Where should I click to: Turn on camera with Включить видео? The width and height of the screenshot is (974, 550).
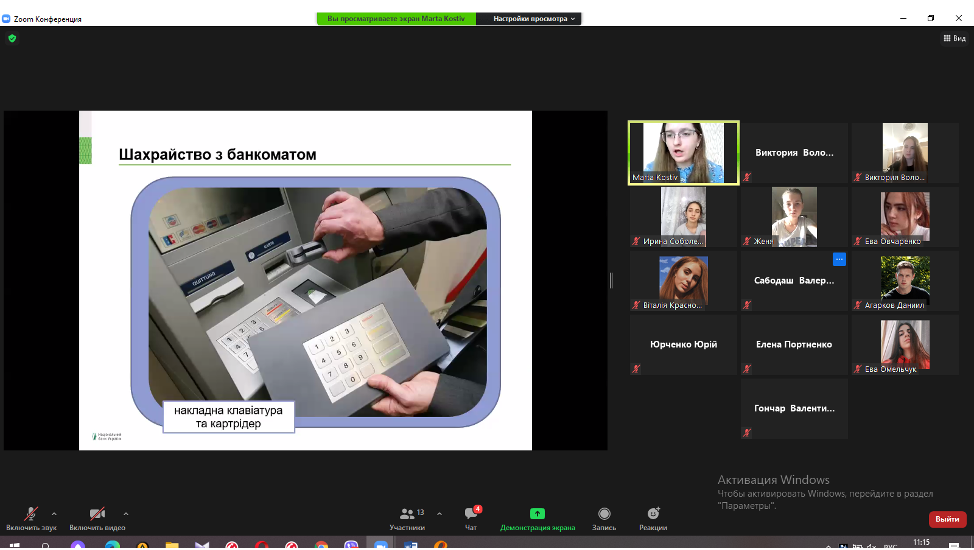tap(97, 514)
